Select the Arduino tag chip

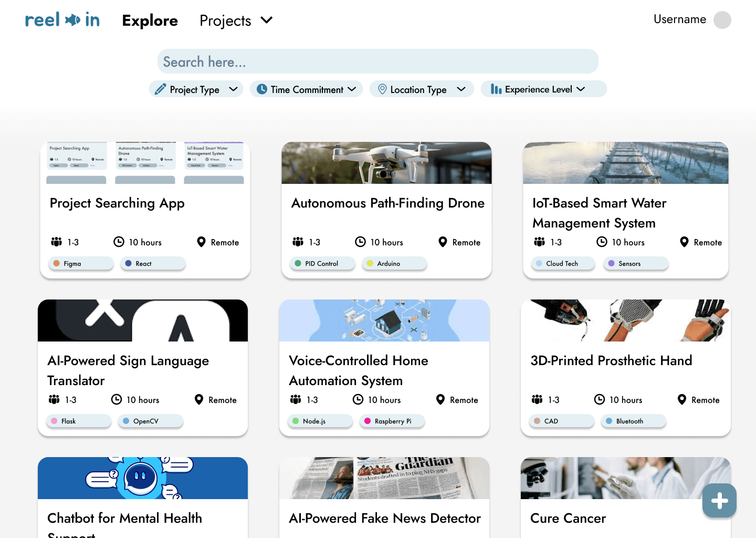coord(395,263)
